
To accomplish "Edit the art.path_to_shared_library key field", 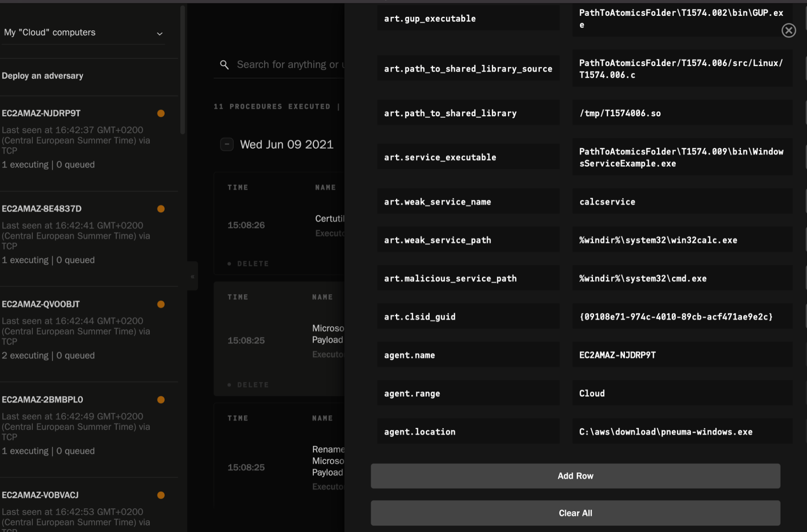I will pyautogui.click(x=468, y=113).
